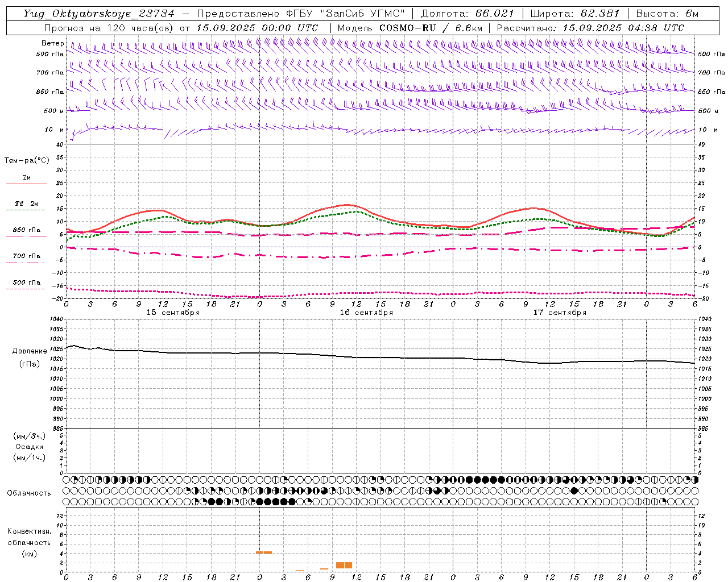Click the '(мм/3ч.)' precipitation unit label

pos(30,436)
